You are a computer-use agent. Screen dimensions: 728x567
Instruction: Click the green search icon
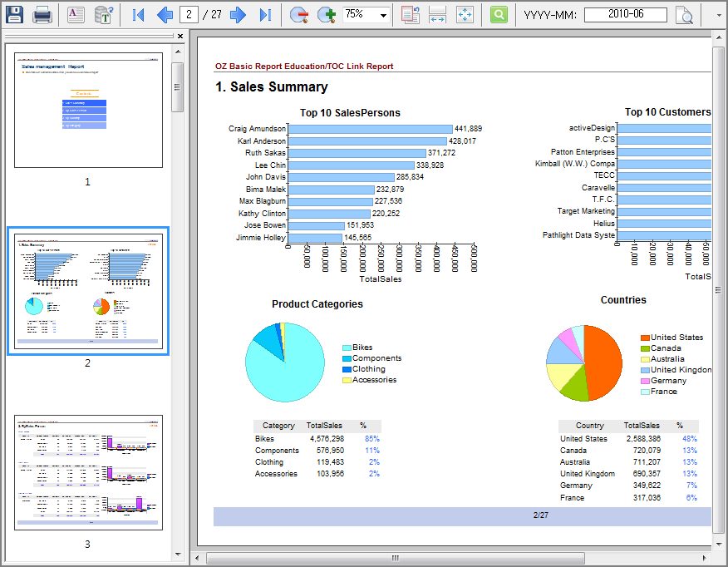(499, 14)
